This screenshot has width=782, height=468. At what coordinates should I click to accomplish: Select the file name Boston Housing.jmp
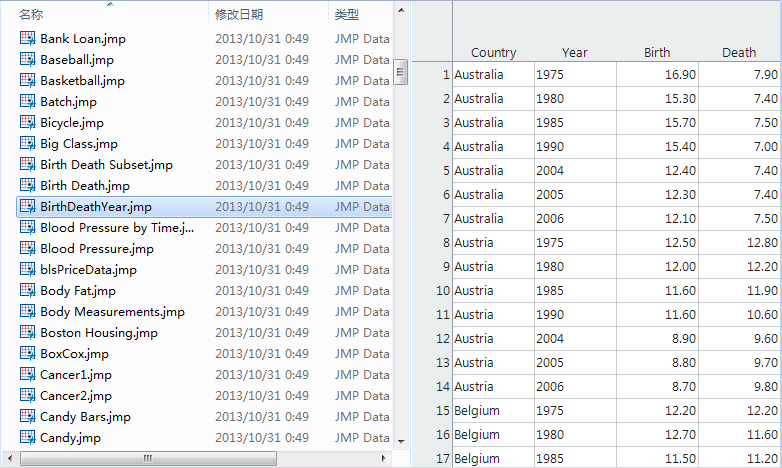click(99, 332)
